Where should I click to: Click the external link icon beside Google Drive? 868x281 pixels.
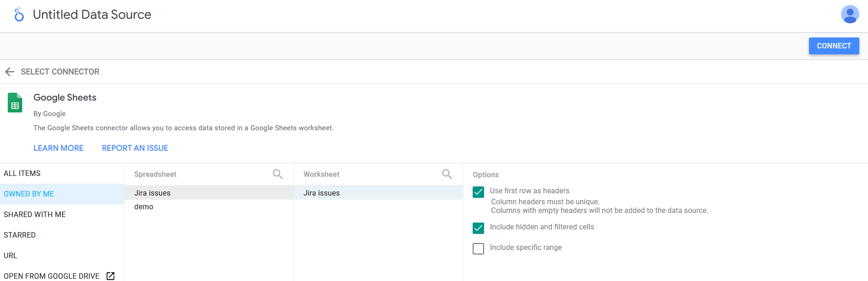tap(110, 276)
